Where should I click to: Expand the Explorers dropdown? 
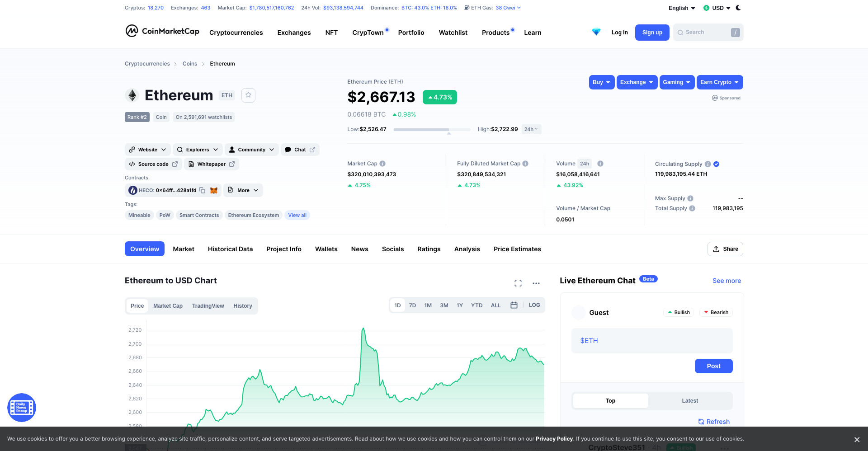(x=198, y=150)
